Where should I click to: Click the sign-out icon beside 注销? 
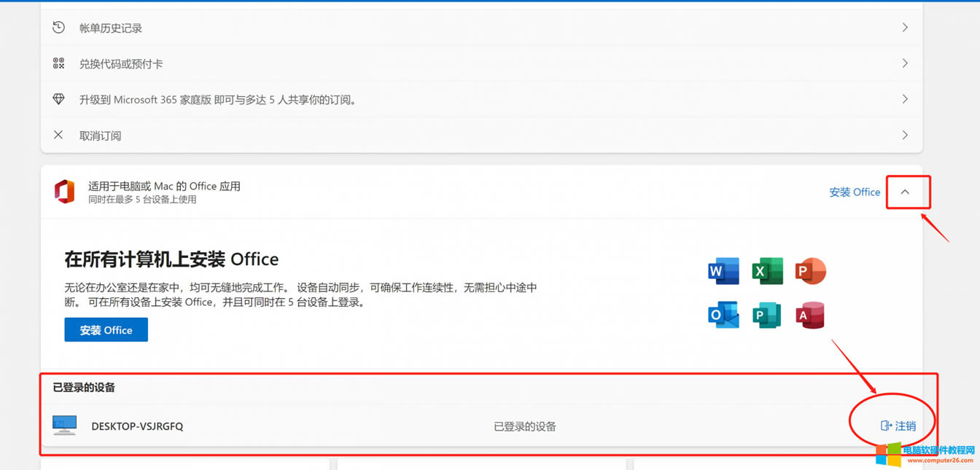[885, 425]
